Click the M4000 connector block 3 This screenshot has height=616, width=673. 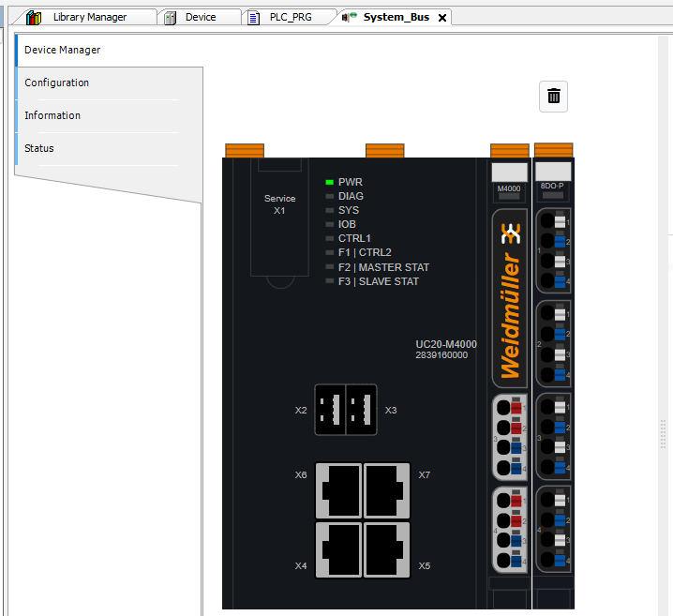(510, 438)
